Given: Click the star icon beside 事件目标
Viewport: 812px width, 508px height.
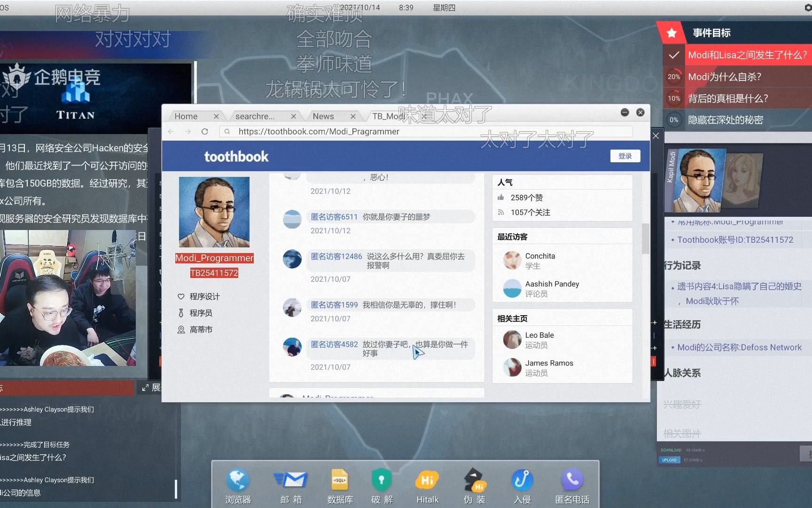Looking at the screenshot, I should point(672,33).
